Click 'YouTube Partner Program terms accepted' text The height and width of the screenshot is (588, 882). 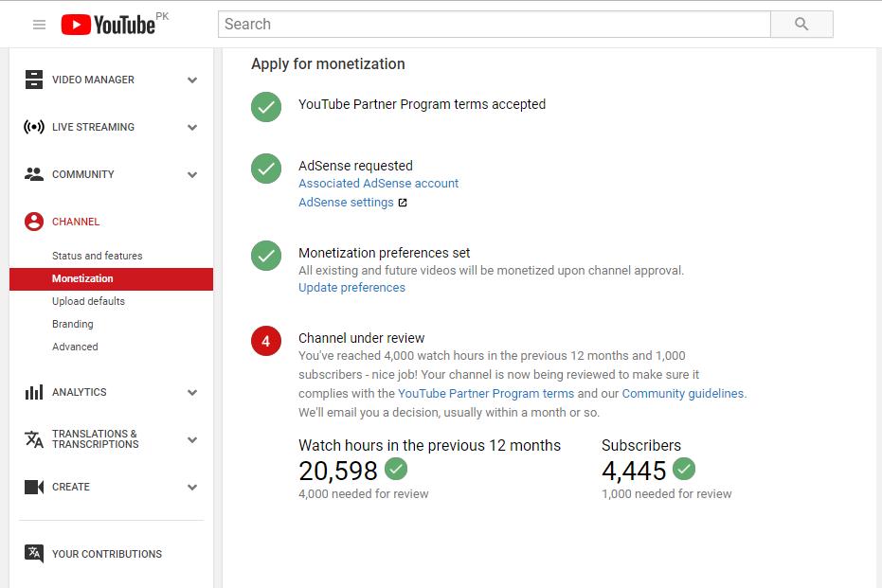pyautogui.click(x=422, y=104)
